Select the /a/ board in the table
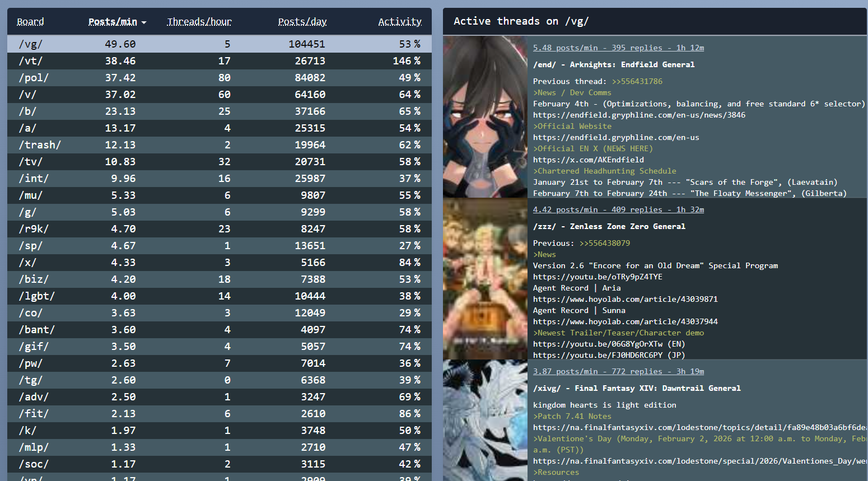The image size is (868, 481). 220,128
